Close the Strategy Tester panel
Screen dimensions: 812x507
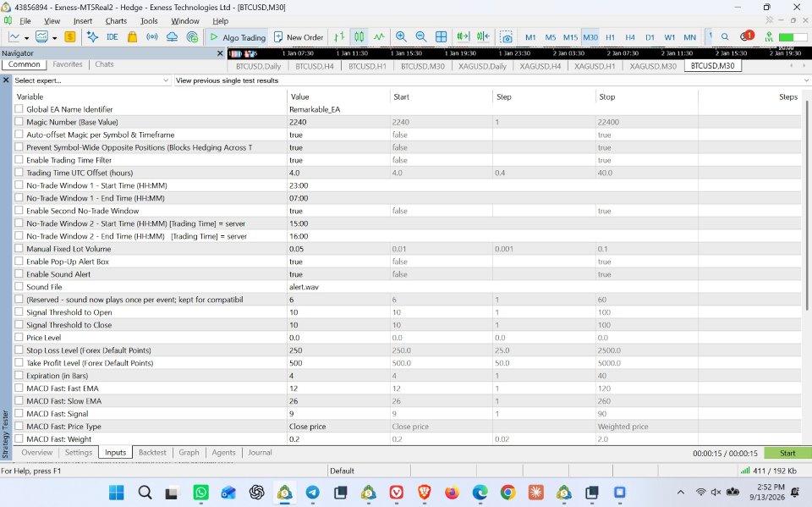pos(6,80)
